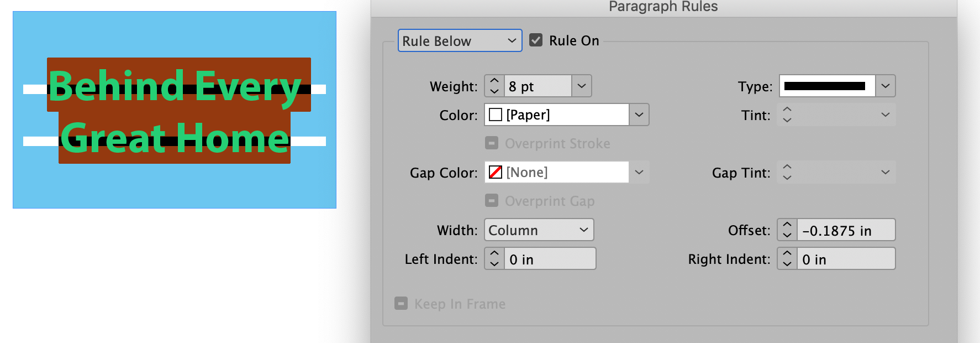Click the Right Indent stepper arrows

[787, 259]
